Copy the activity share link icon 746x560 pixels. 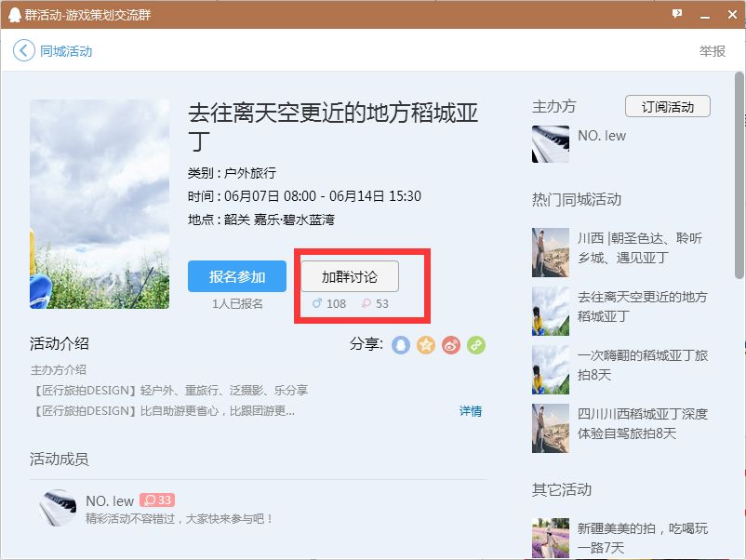click(x=475, y=346)
